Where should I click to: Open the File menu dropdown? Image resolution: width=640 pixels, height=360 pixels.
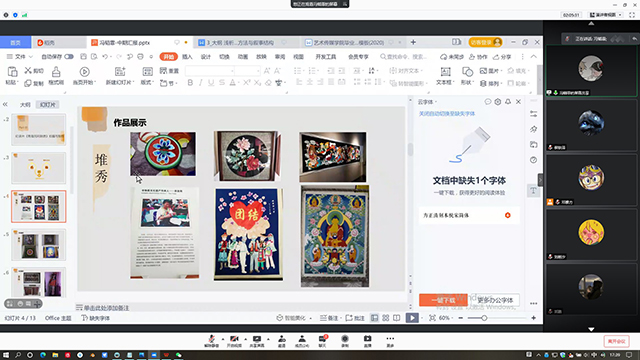coord(20,57)
